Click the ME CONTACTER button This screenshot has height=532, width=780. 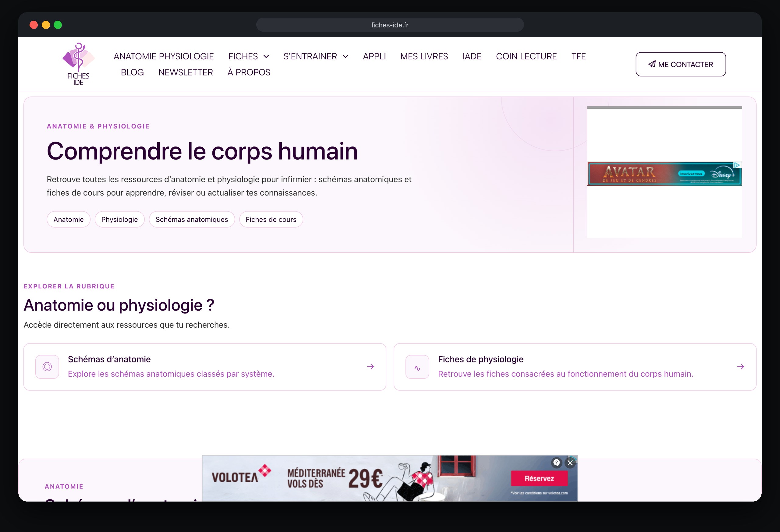681,64
